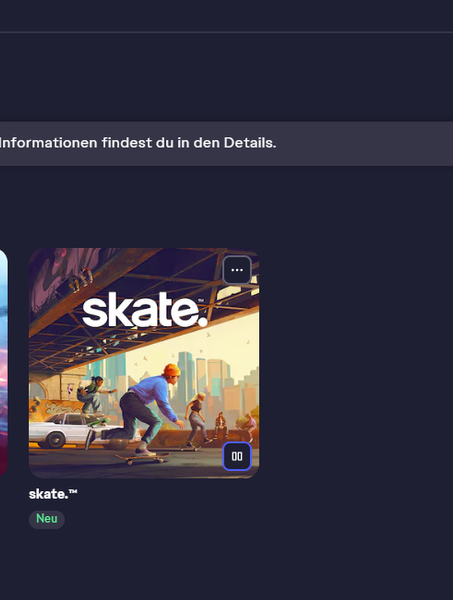Open the three-dot options menu on skate. card
The height and width of the screenshot is (600, 453).
click(x=237, y=270)
